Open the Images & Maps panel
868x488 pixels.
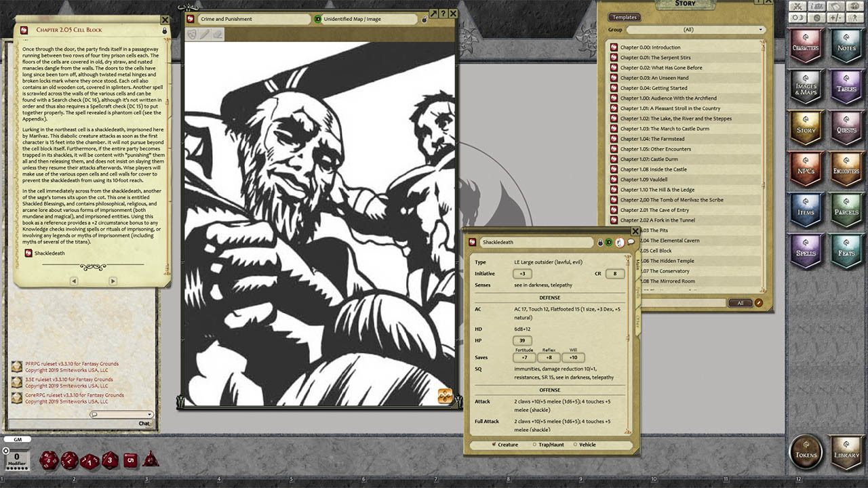click(806, 88)
